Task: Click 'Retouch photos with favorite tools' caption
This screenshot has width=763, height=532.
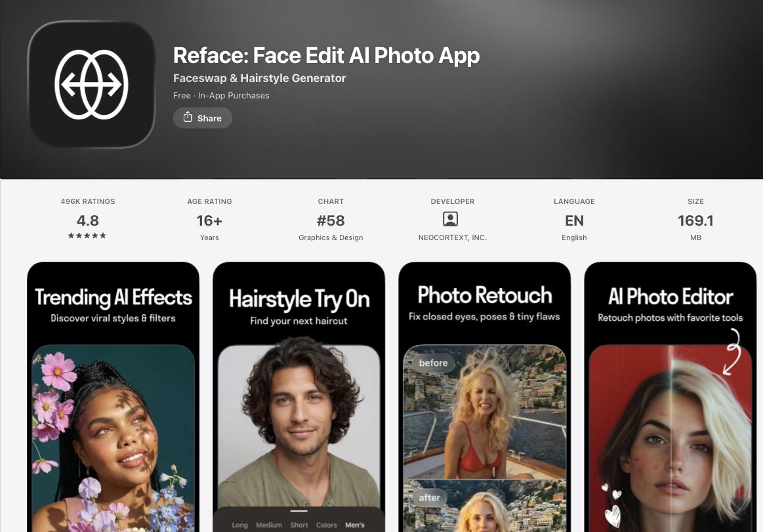Action: point(670,318)
